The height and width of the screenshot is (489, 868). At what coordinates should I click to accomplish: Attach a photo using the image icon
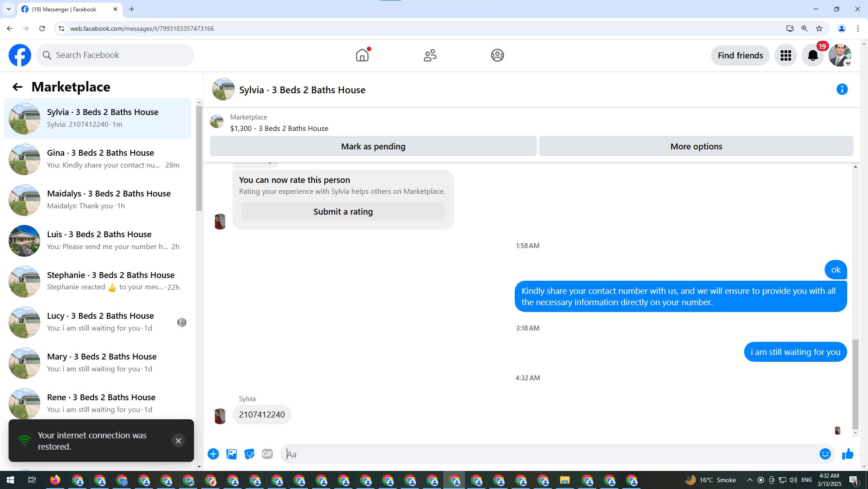click(232, 454)
